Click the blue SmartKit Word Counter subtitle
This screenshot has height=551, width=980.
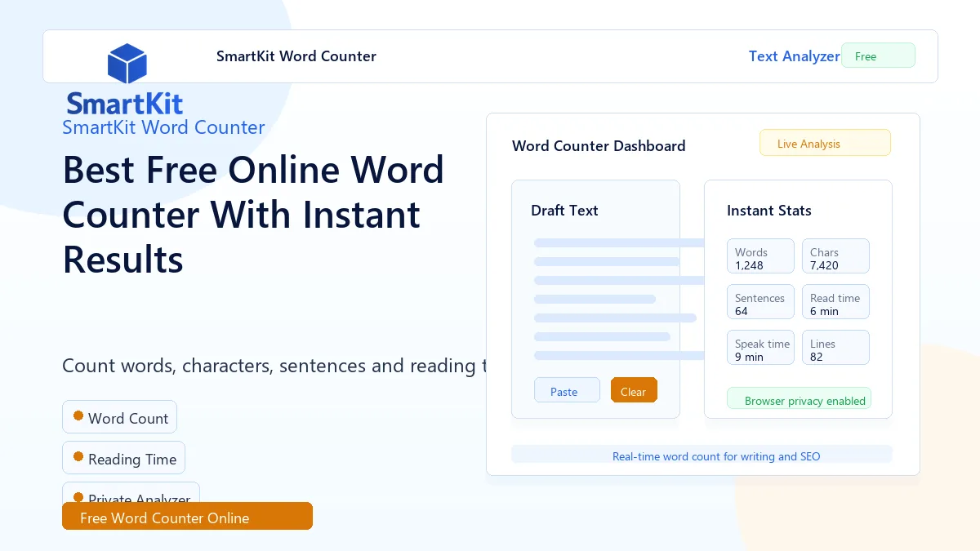[163, 127]
